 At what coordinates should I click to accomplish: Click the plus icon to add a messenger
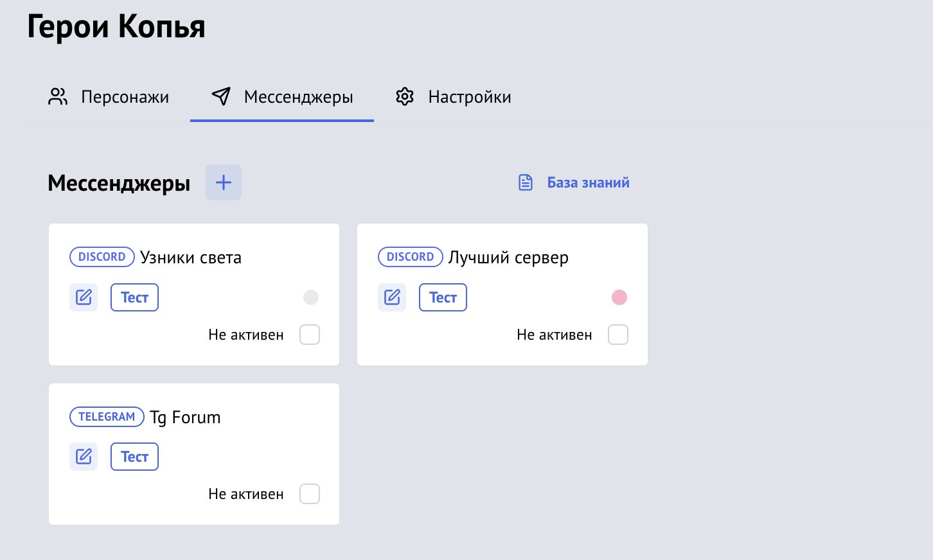tap(224, 182)
